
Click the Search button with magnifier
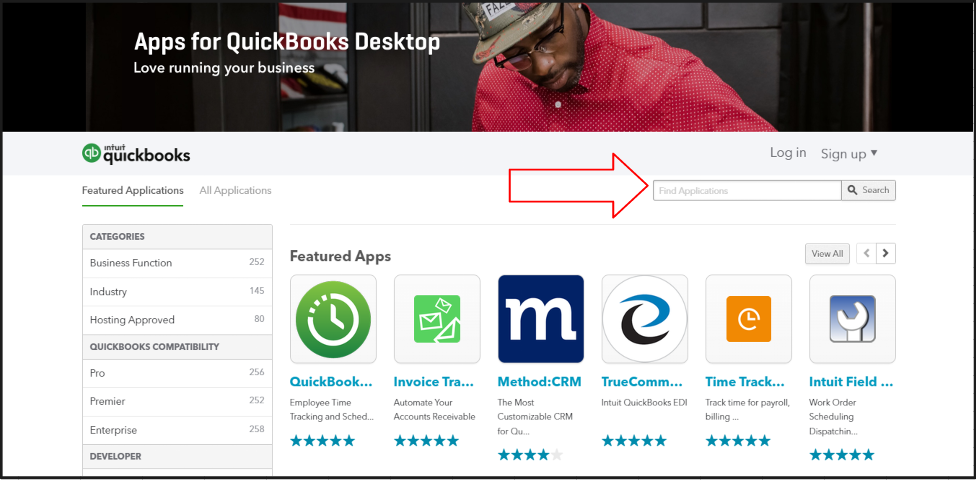pos(868,191)
